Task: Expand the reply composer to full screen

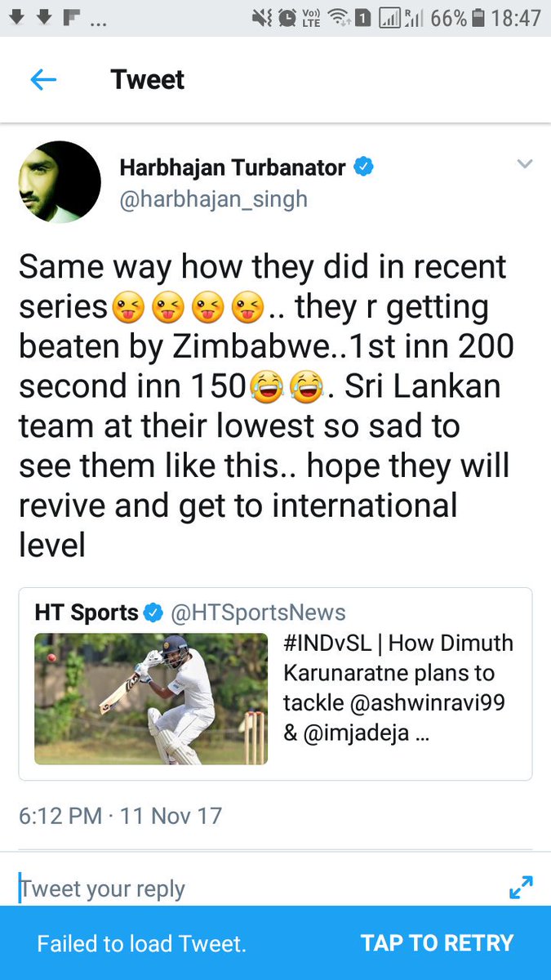Action: point(521,887)
